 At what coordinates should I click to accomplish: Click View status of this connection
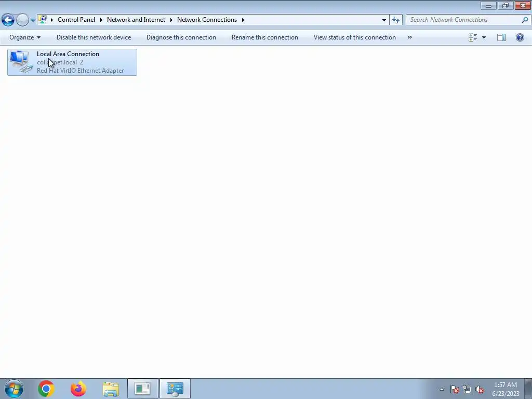pyautogui.click(x=354, y=37)
